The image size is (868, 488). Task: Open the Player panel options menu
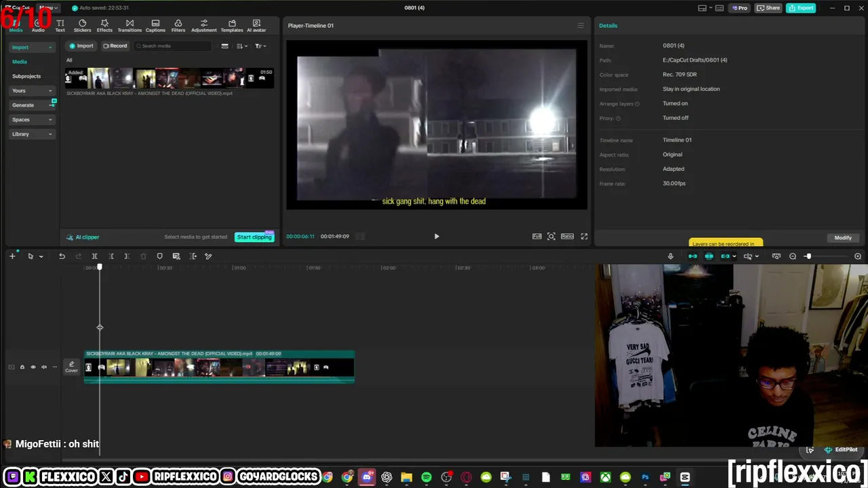coord(580,26)
